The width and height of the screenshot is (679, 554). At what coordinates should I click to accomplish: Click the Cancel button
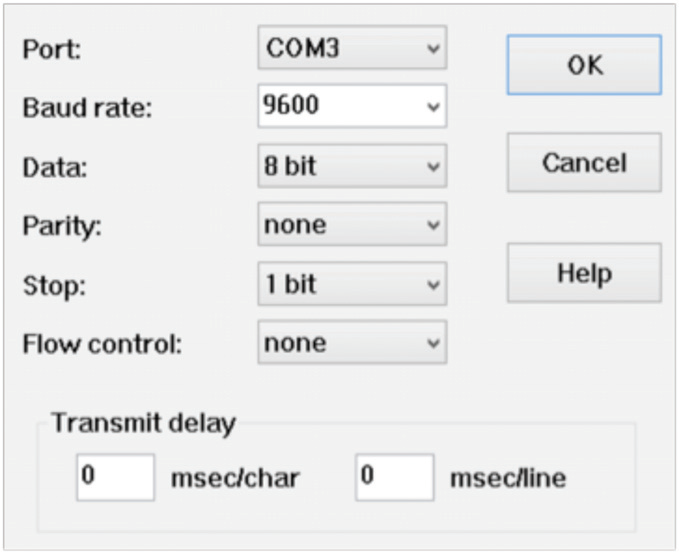point(584,163)
